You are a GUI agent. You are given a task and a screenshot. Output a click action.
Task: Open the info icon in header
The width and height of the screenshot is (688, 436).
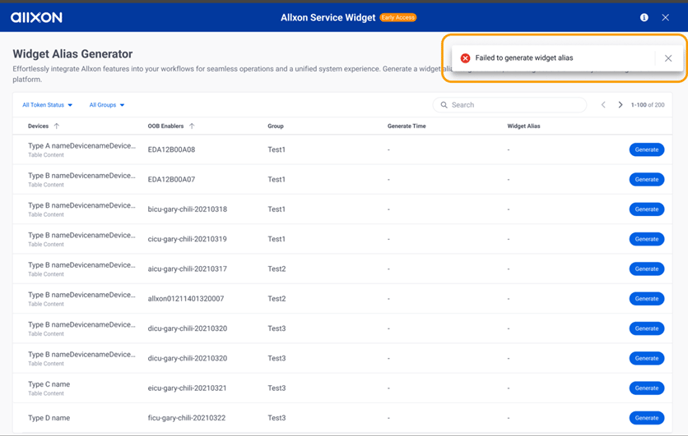pos(644,18)
